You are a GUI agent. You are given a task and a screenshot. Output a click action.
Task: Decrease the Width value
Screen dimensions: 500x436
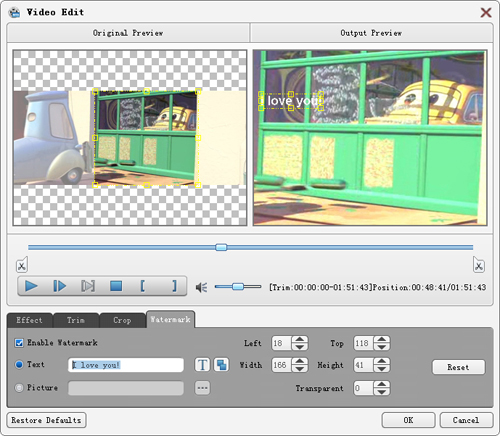coord(300,369)
